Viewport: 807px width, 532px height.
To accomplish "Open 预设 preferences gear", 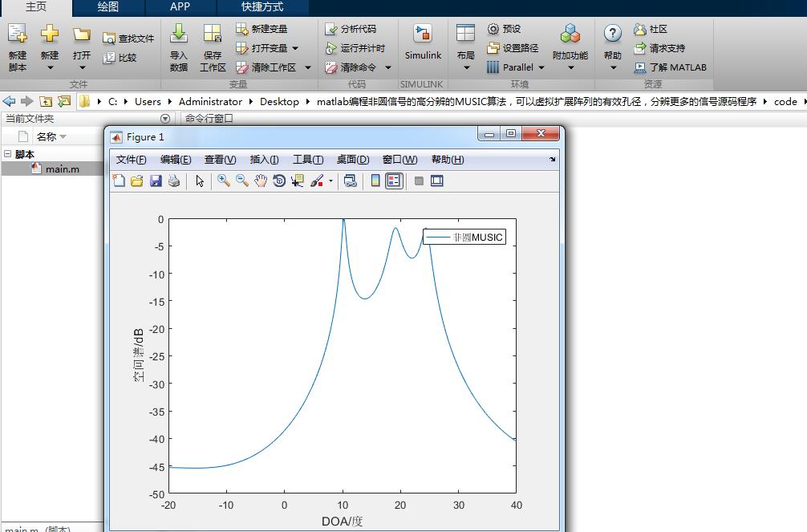I will 505,29.
